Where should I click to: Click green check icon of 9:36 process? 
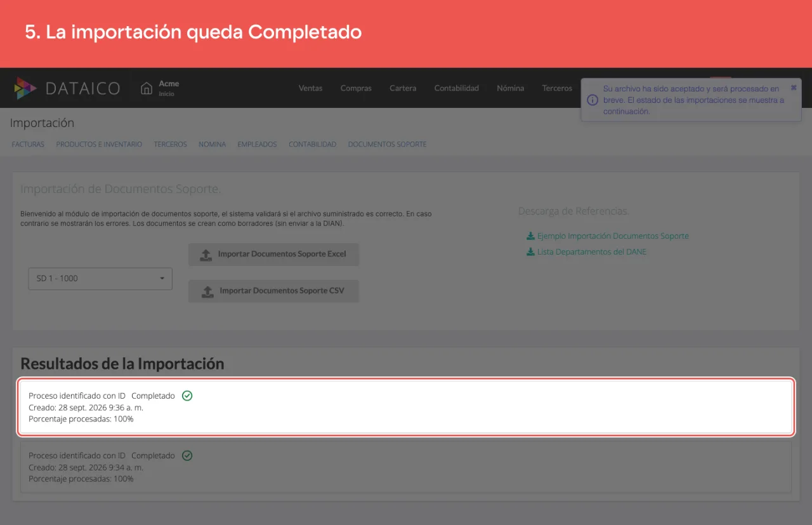click(187, 396)
